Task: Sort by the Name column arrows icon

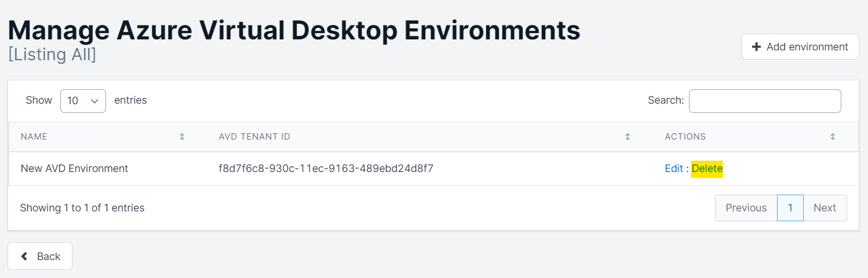Action: tap(182, 137)
